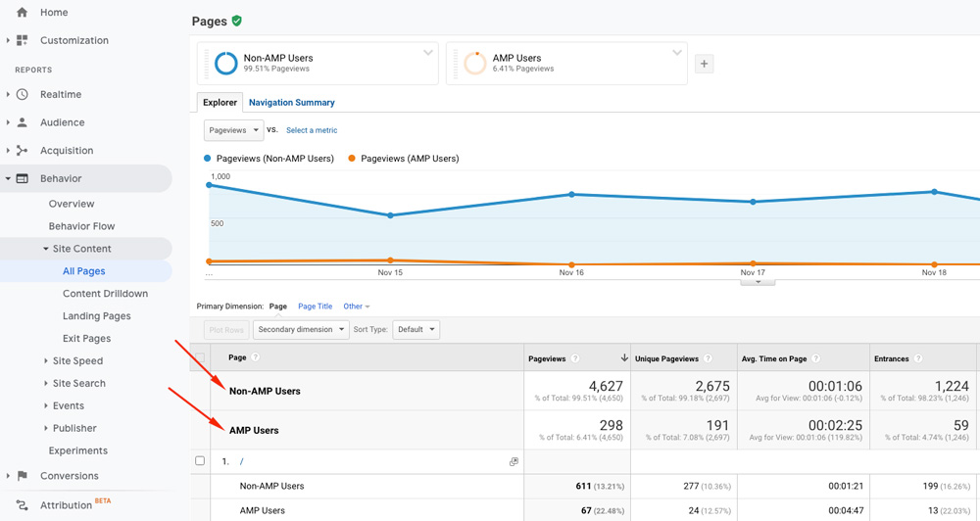This screenshot has height=521, width=980.
Task: Click the Realtime clock icon
Action: [22, 94]
